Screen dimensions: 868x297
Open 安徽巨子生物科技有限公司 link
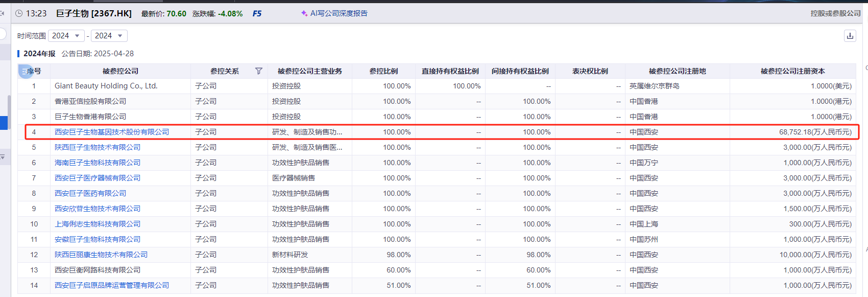[x=98, y=239]
